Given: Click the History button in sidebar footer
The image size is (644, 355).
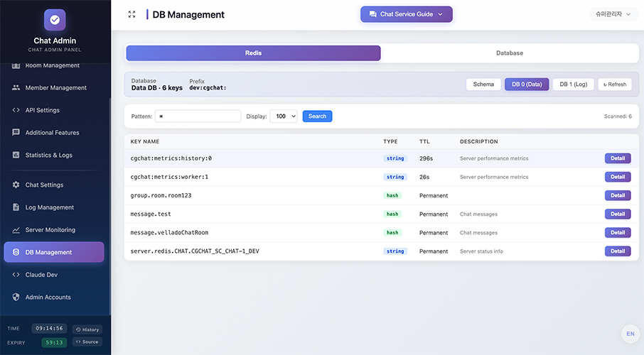Looking at the screenshot, I should click(87, 329).
